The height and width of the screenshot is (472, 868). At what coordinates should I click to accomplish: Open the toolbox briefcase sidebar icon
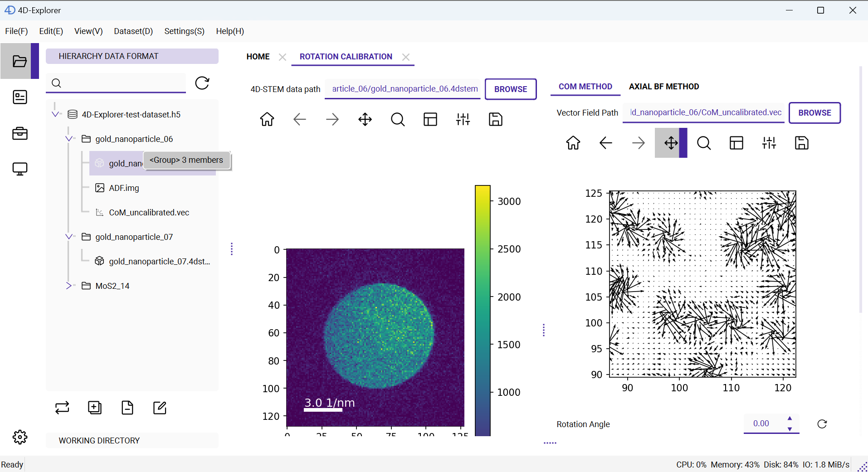point(20,133)
